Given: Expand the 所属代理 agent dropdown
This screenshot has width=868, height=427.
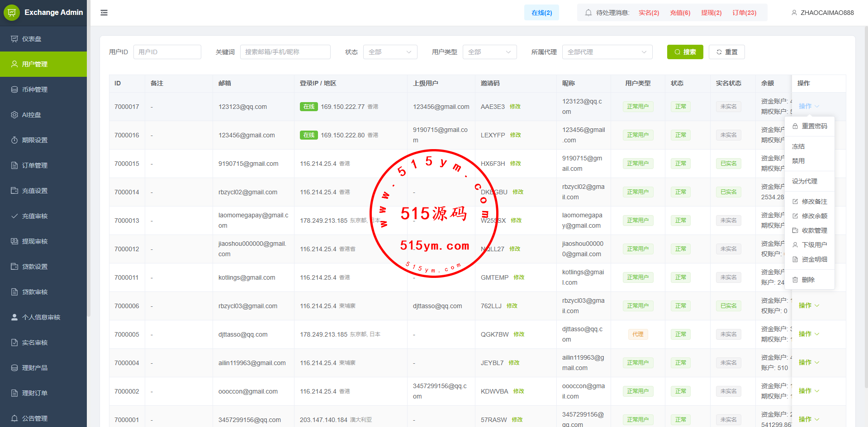Looking at the screenshot, I should [x=607, y=52].
